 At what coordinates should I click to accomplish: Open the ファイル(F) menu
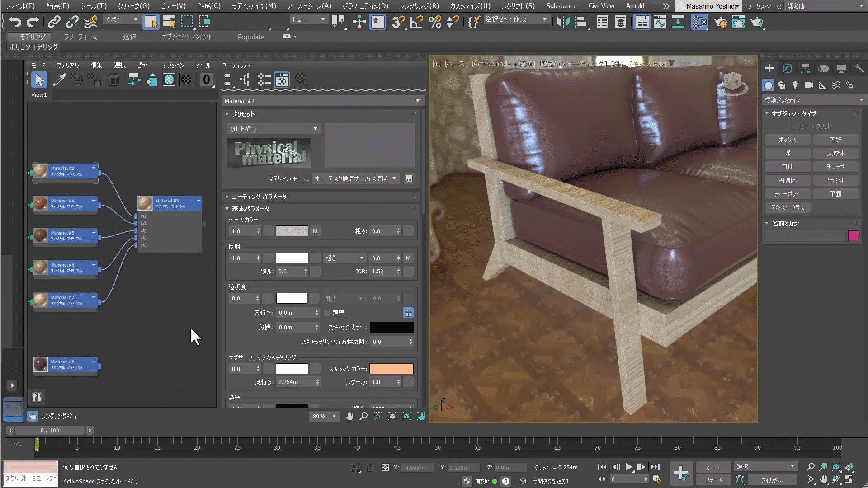click(x=20, y=6)
